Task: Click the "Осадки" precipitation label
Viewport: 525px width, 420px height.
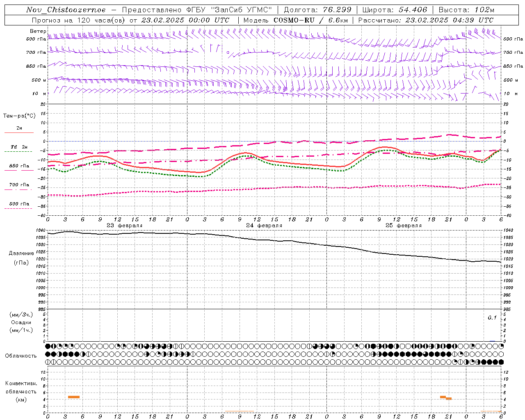Action: 21,322
